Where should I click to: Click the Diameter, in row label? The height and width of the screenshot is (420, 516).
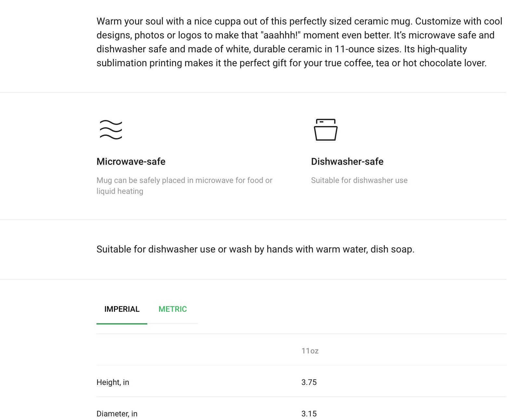click(x=117, y=414)
